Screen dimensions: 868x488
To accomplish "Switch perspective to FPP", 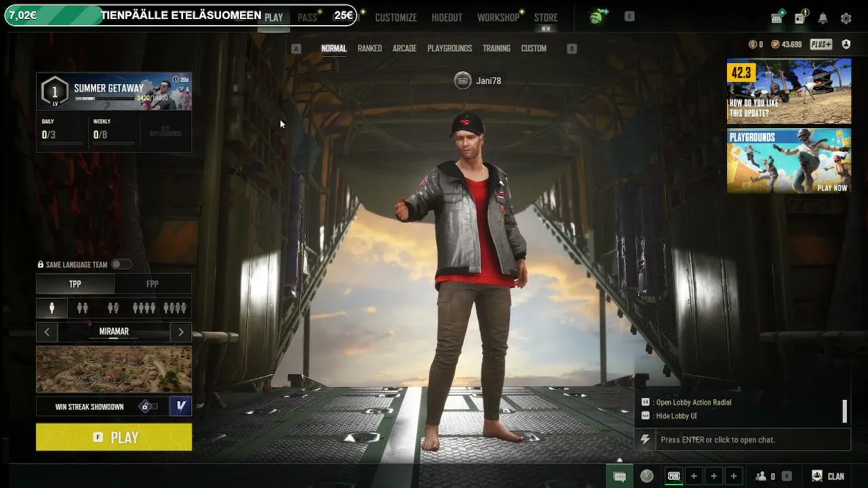I will click(x=153, y=284).
